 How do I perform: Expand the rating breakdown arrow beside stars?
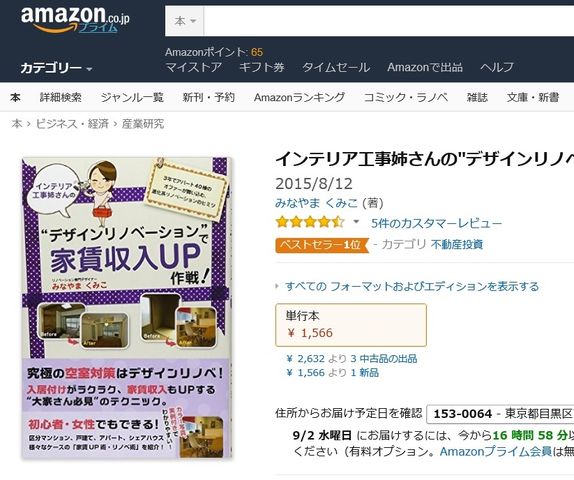tap(356, 222)
